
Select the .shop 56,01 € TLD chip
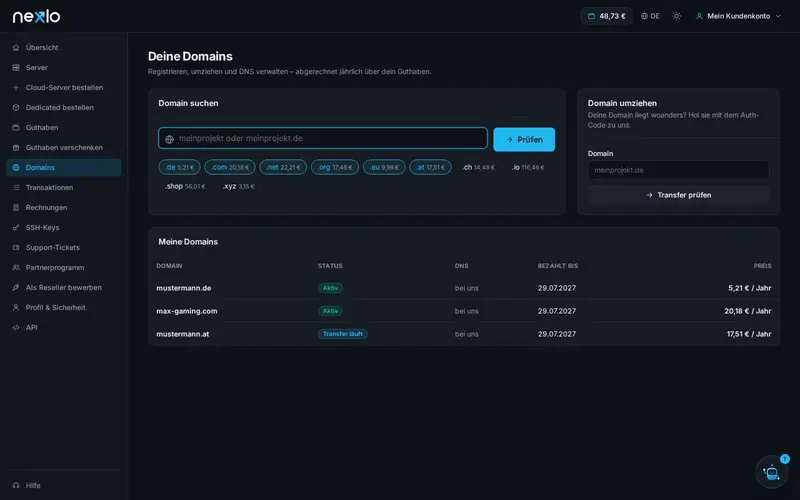click(x=185, y=186)
